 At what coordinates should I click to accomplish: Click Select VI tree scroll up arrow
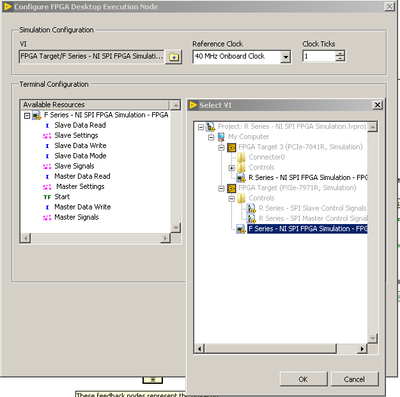373,127
